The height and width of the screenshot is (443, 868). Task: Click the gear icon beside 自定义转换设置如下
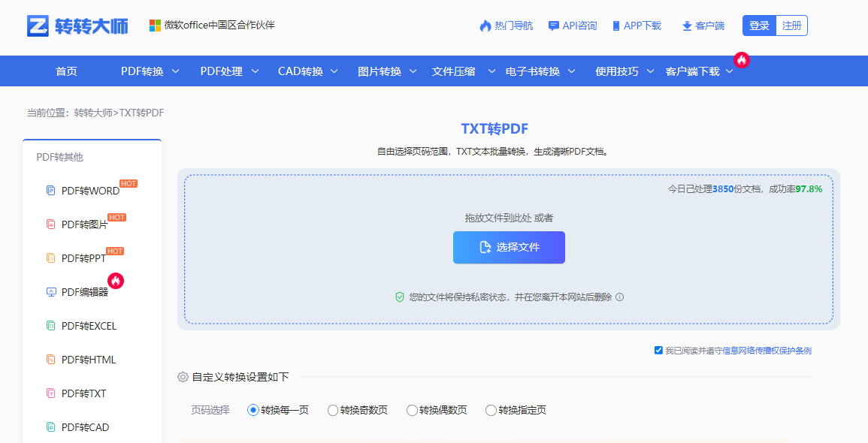click(x=183, y=377)
